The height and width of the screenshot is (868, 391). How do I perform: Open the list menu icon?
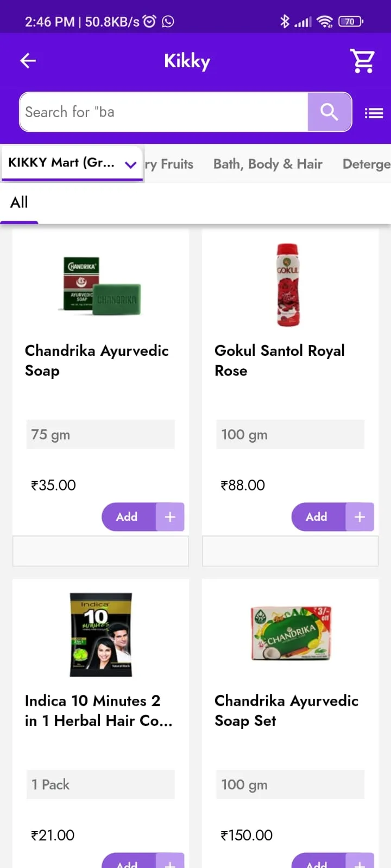(374, 113)
